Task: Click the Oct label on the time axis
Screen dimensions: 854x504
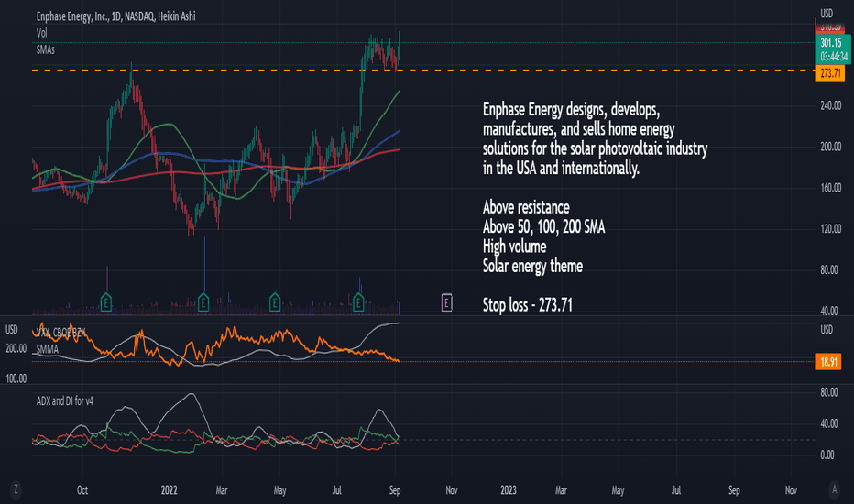Action: pyautogui.click(x=82, y=490)
